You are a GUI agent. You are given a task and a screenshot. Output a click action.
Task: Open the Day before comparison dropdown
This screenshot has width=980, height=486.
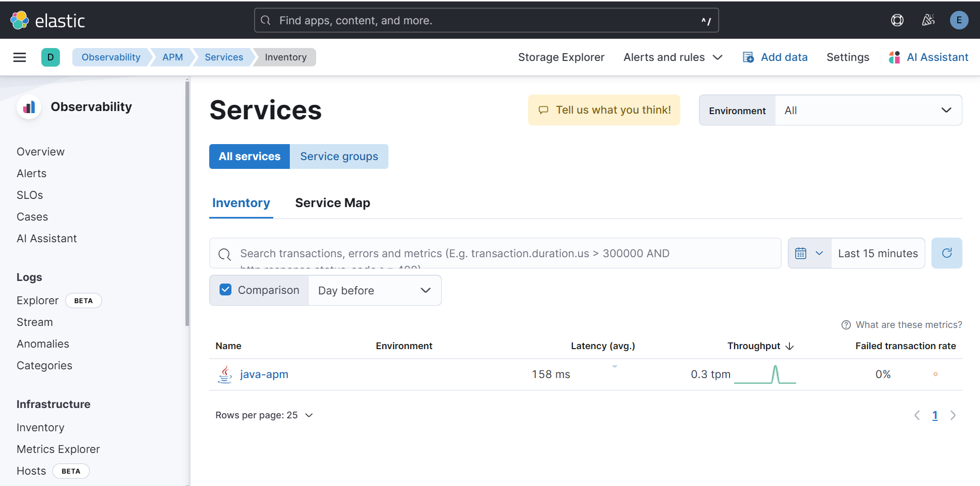click(375, 290)
